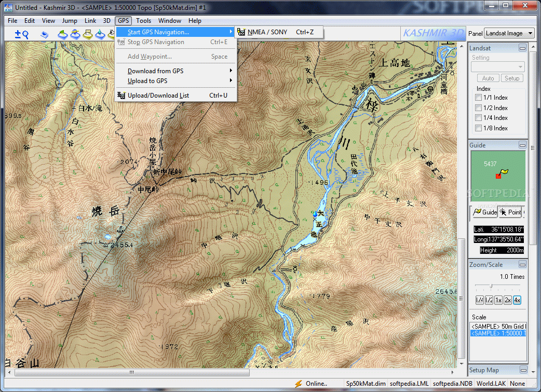Open the File menu
Screen dimensions: 541x392
(12, 21)
